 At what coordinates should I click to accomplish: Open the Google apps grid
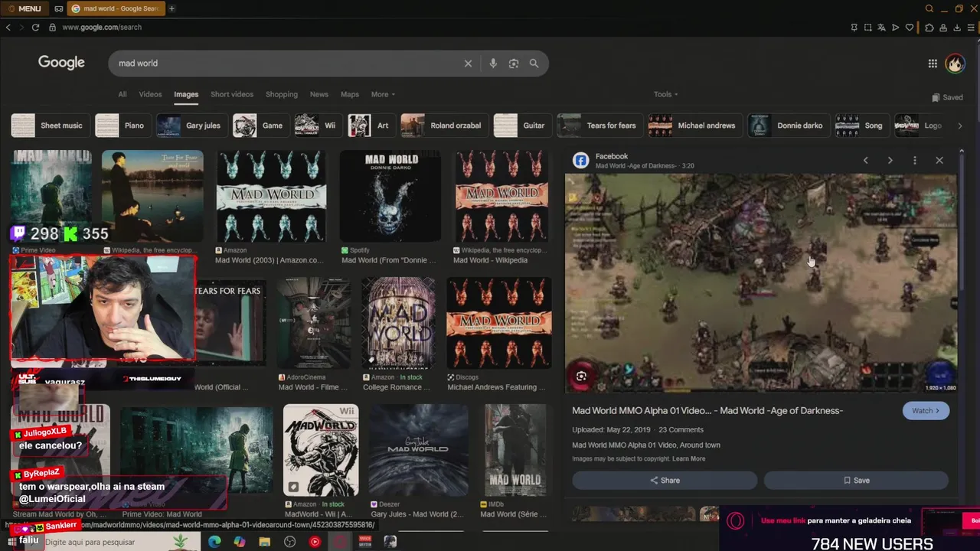933,64
